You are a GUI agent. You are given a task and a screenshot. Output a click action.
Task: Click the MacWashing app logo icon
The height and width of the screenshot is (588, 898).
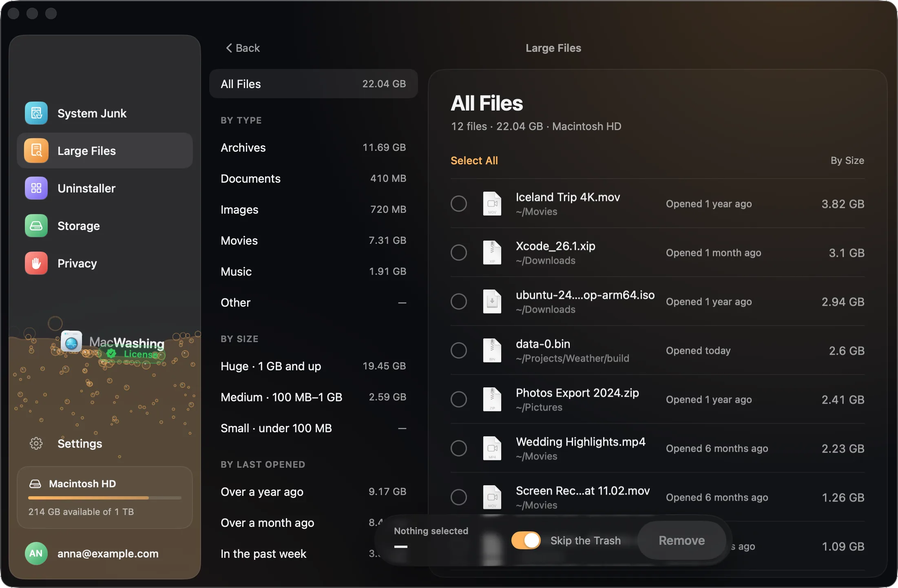point(71,342)
